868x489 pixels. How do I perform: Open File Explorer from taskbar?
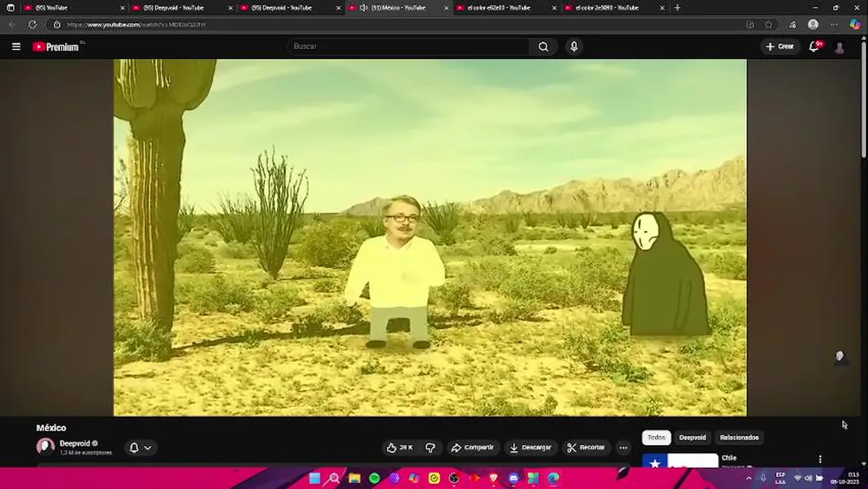pyautogui.click(x=355, y=479)
